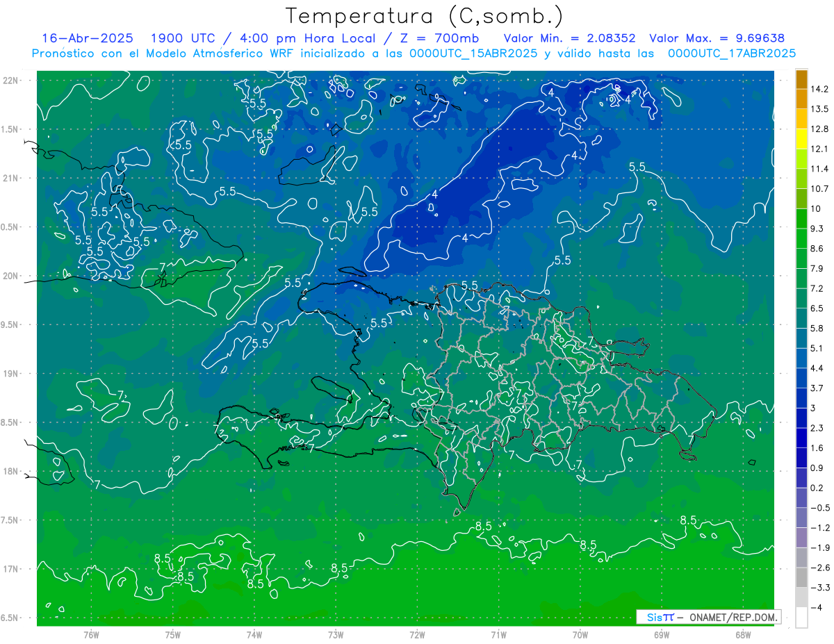Screen dimensions: 834x644
Task: Click the '74W' longitude axis label
Action: click(x=254, y=634)
